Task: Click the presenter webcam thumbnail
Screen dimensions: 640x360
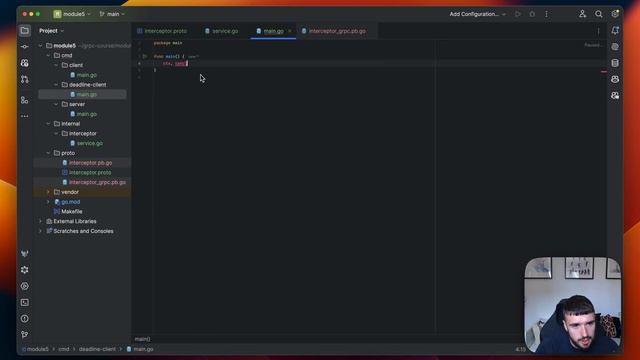Action: point(573,305)
